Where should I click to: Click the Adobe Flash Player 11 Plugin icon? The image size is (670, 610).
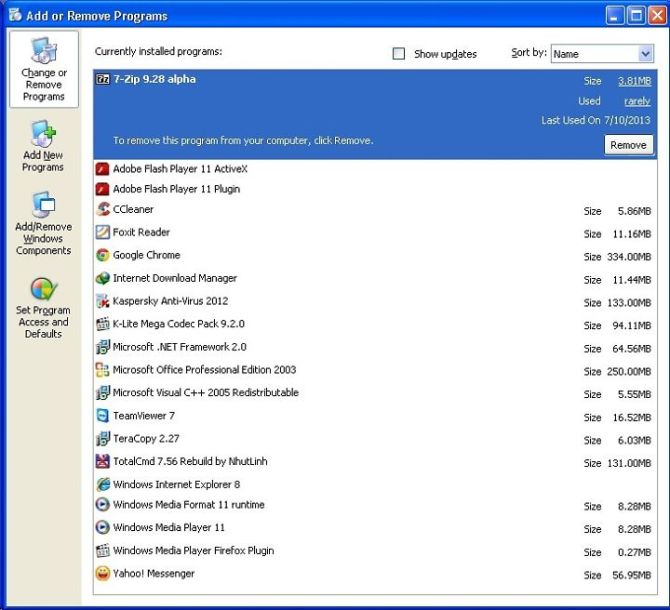pos(102,189)
